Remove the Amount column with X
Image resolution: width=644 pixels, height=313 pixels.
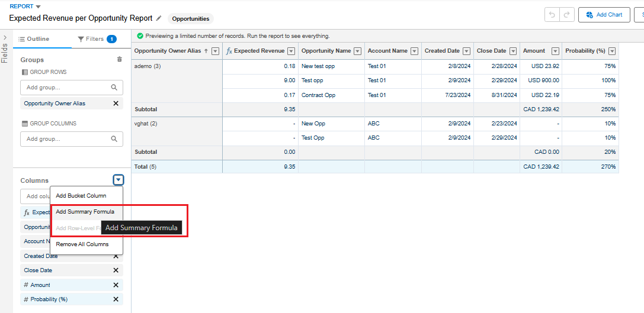click(x=116, y=285)
